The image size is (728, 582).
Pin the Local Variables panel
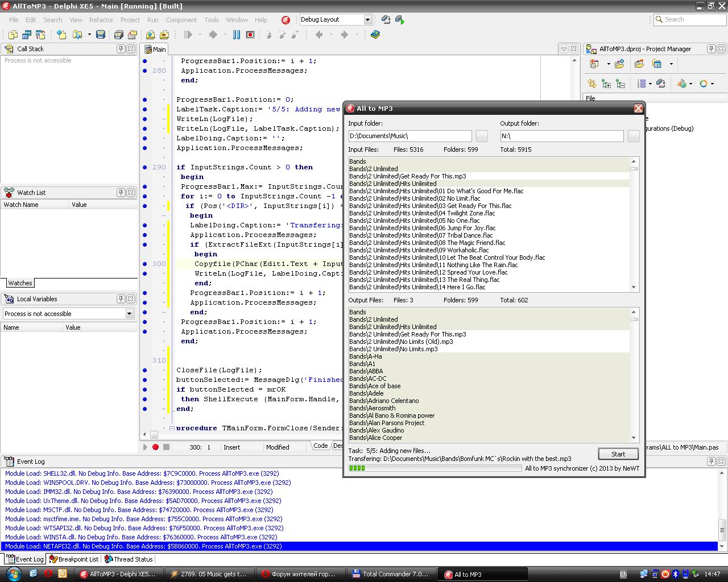pos(121,299)
